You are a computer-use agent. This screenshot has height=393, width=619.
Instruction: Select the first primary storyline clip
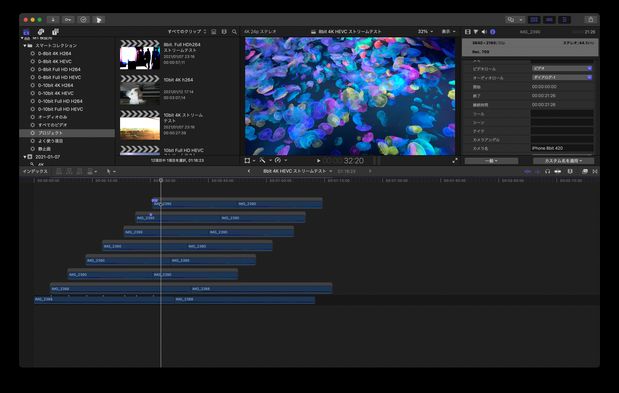(x=104, y=299)
